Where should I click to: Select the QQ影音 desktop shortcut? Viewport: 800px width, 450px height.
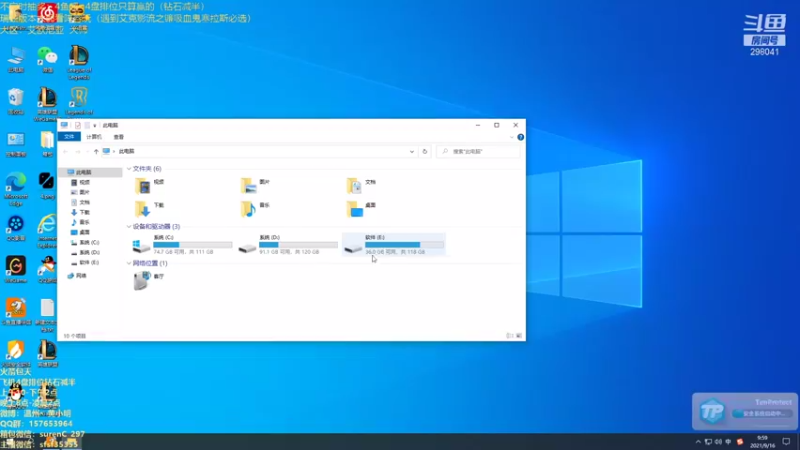pos(16,228)
